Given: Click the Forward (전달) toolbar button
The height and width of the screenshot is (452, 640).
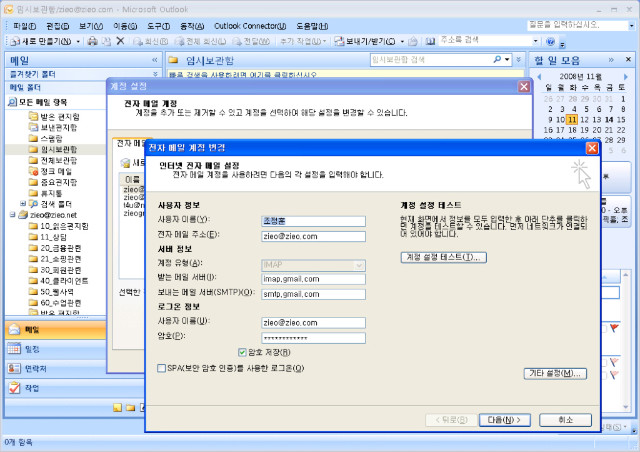Looking at the screenshot, I should click(x=251, y=41).
